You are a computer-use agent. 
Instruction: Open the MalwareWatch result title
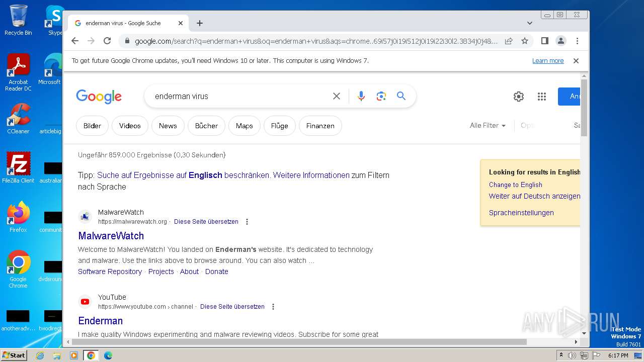click(111, 236)
